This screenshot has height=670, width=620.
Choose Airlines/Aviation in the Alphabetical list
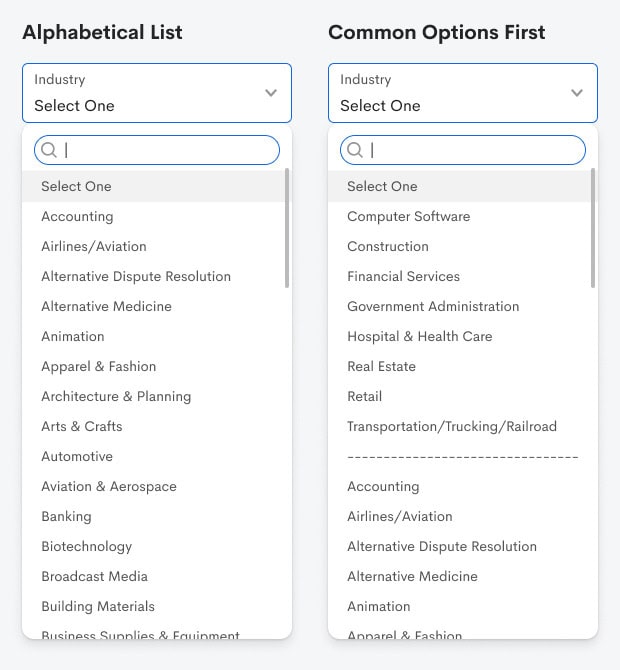pyautogui.click(x=94, y=246)
